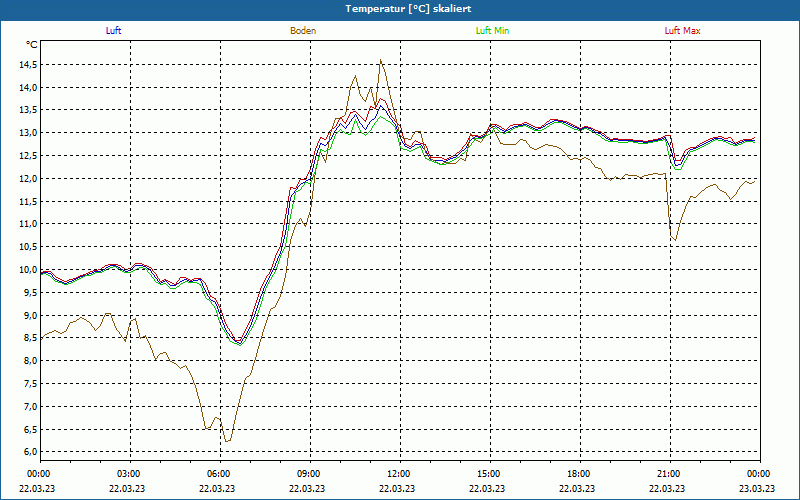Click the 9,5 y-axis value
This screenshot has height=500, width=800.
point(31,292)
